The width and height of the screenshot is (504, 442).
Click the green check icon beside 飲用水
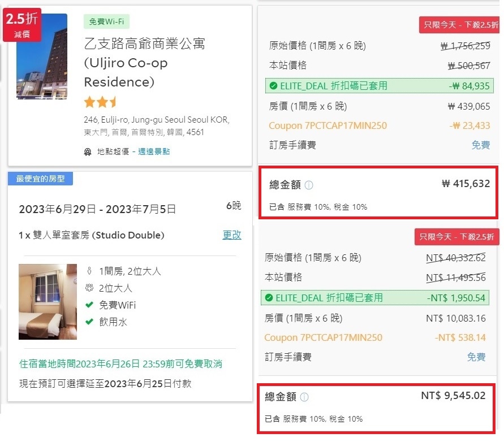tap(89, 322)
